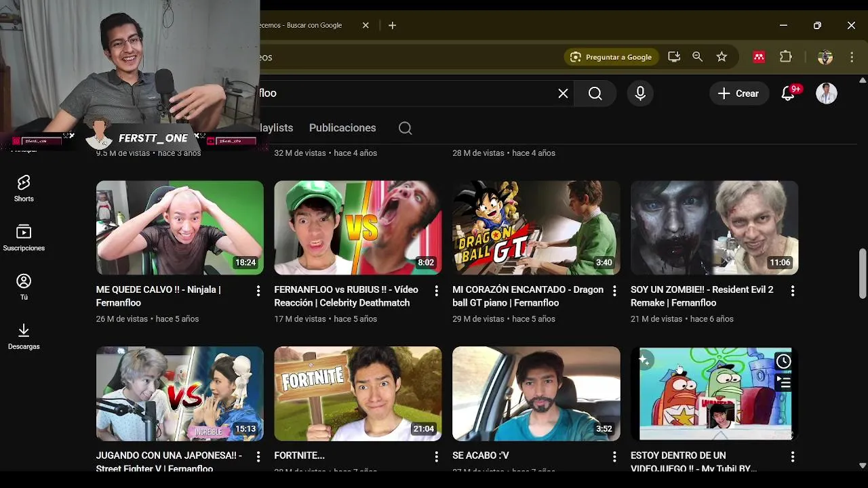This screenshot has height=488, width=868.
Task: Open notifications bell with 9+ badge
Action: pos(788,94)
